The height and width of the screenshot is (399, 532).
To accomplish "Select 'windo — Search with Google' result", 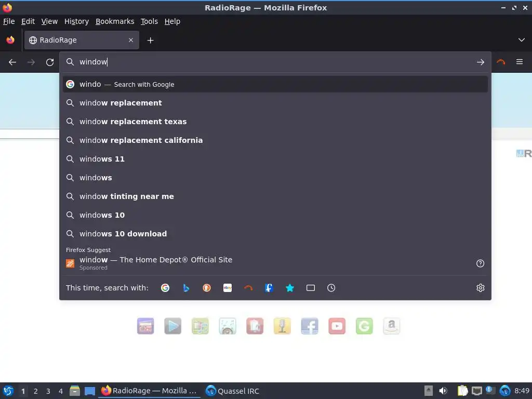I will coord(275,84).
